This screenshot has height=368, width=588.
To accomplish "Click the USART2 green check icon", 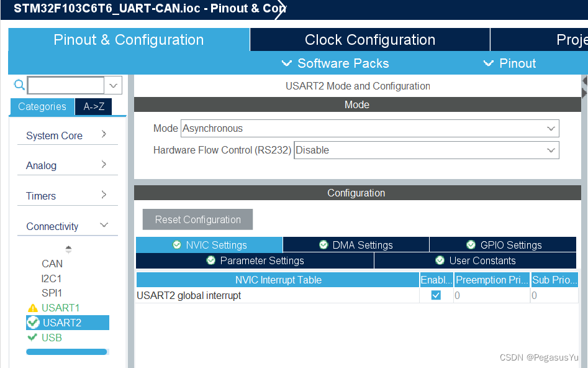I will point(34,322).
